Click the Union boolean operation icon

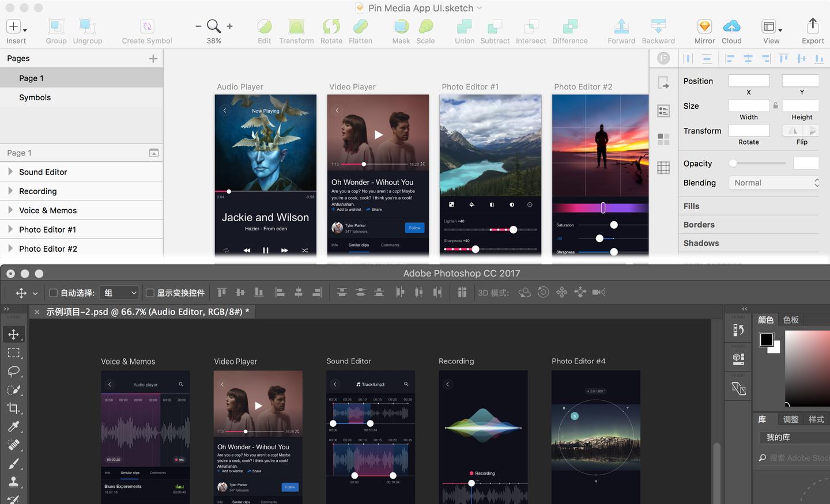[x=464, y=26]
